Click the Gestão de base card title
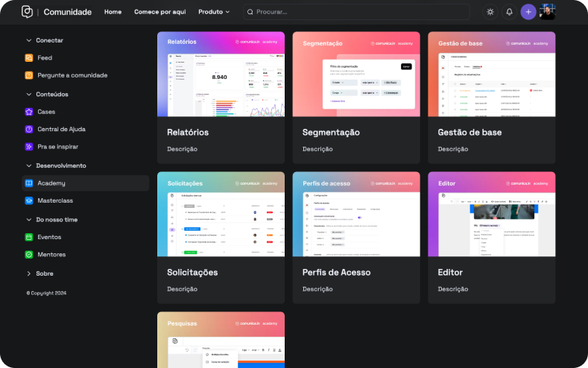The width and height of the screenshot is (588, 368). (470, 133)
